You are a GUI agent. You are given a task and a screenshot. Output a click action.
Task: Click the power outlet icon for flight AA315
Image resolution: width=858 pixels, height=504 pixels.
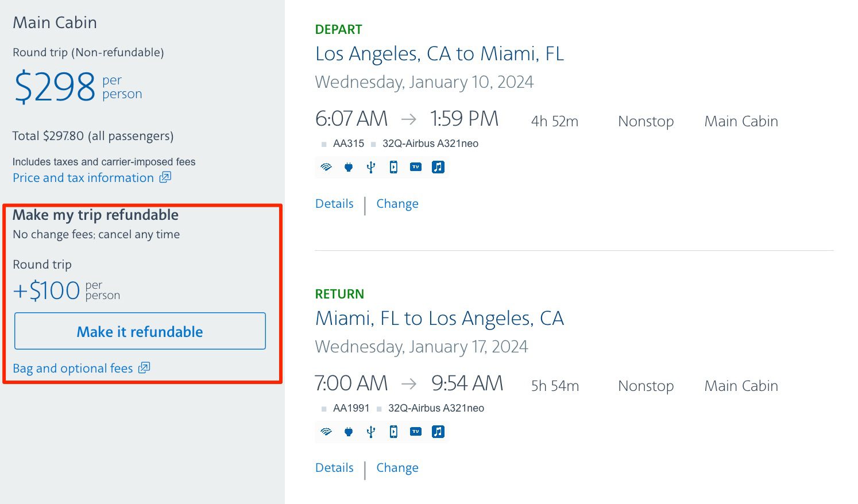tap(349, 167)
